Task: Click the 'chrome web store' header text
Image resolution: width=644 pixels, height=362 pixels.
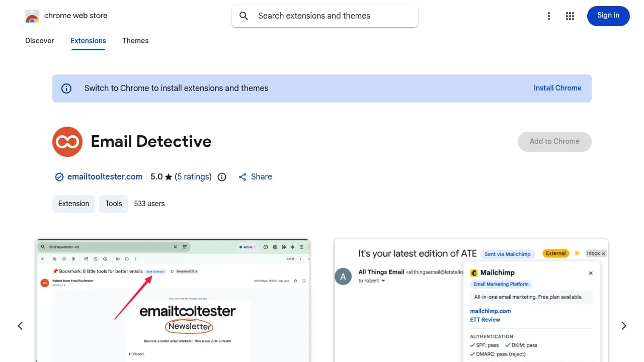Action: tap(76, 16)
